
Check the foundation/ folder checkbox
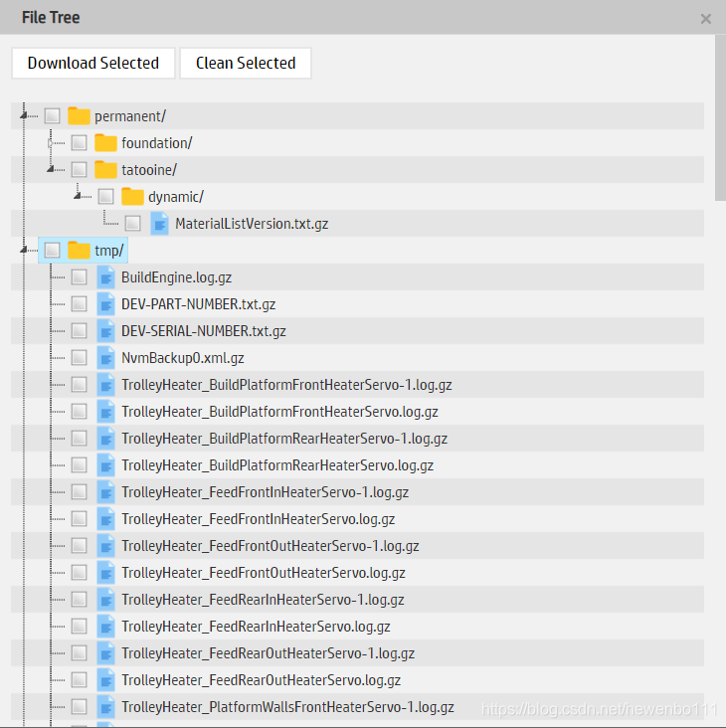point(79,143)
